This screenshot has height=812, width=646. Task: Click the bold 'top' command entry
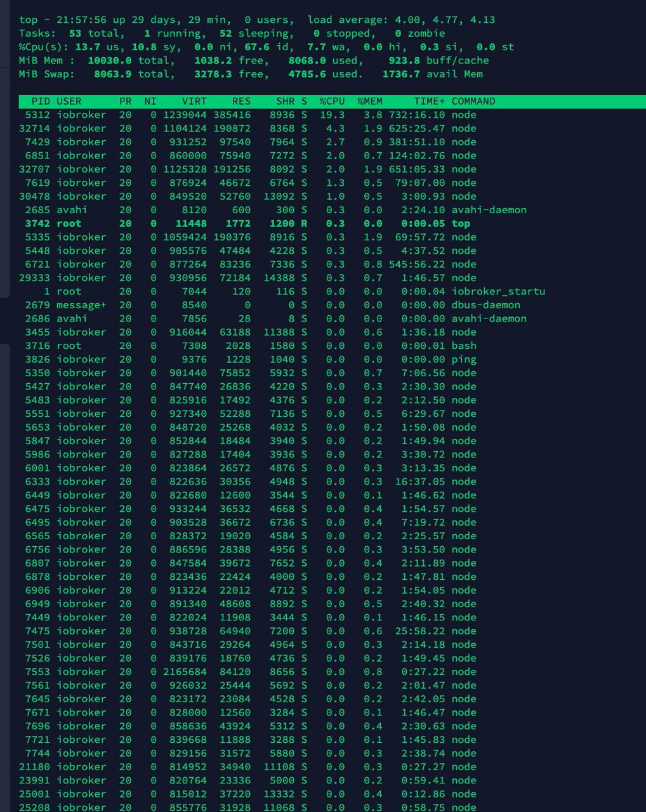pos(461,223)
